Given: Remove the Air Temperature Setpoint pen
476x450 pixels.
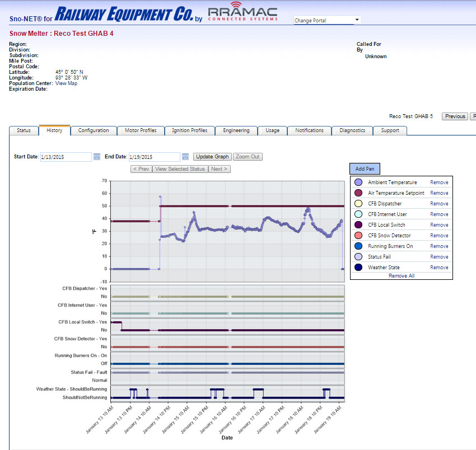Looking at the screenshot, I should tap(439, 193).
